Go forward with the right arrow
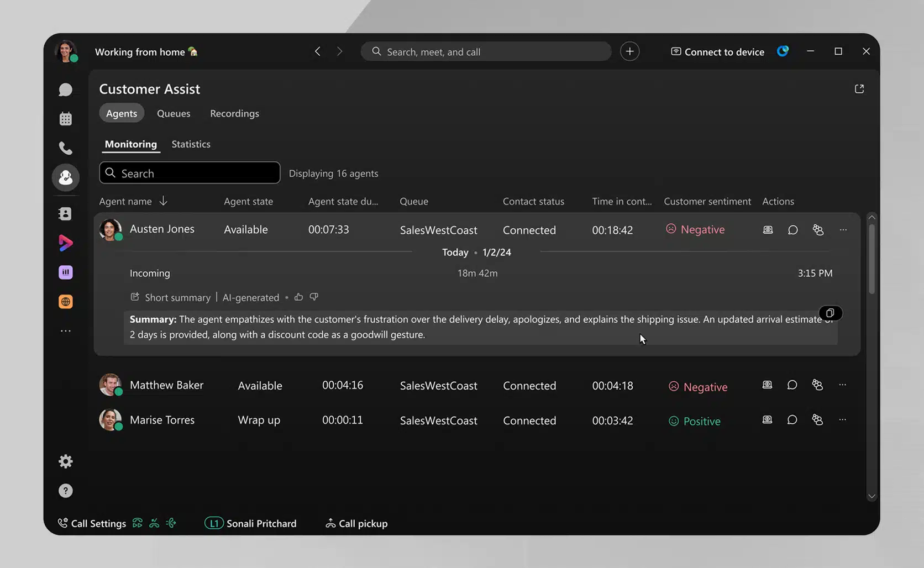 pos(339,51)
